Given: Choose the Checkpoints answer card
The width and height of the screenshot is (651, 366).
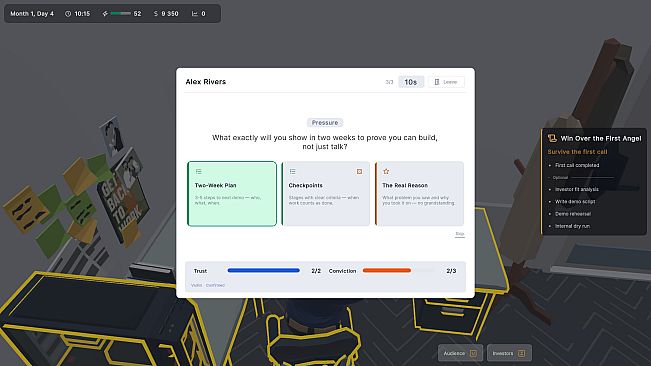Looking at the screenshot, I should (326, 194).
